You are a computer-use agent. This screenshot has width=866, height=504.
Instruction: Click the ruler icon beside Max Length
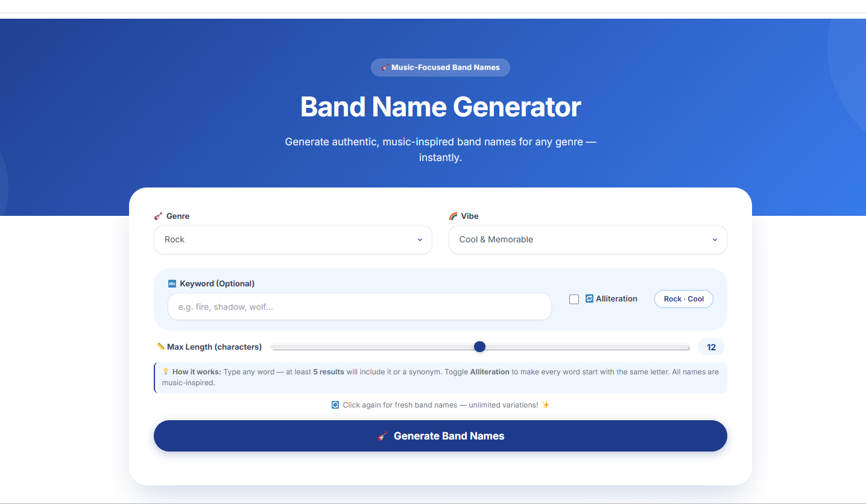160,347
